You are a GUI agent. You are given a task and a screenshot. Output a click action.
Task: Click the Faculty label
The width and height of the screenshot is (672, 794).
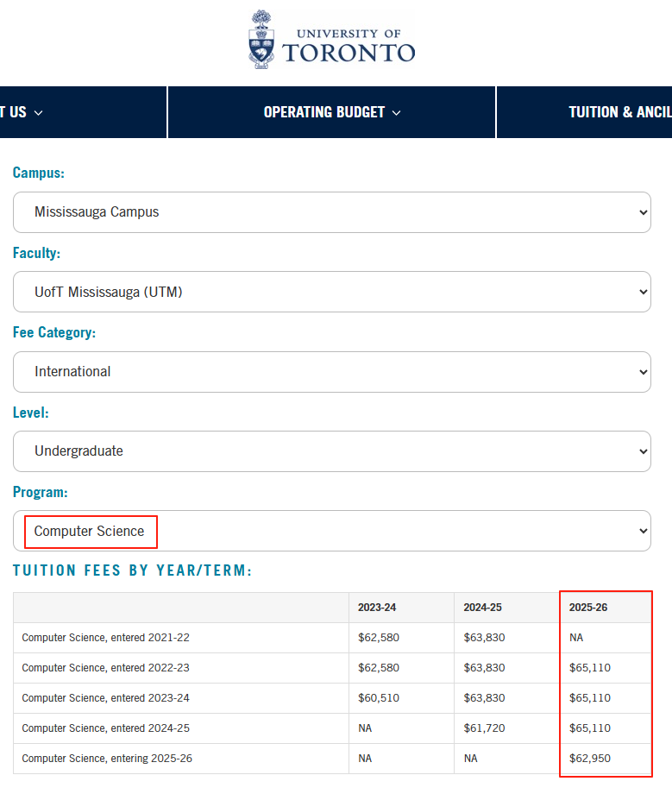click(x=36, y=253)
